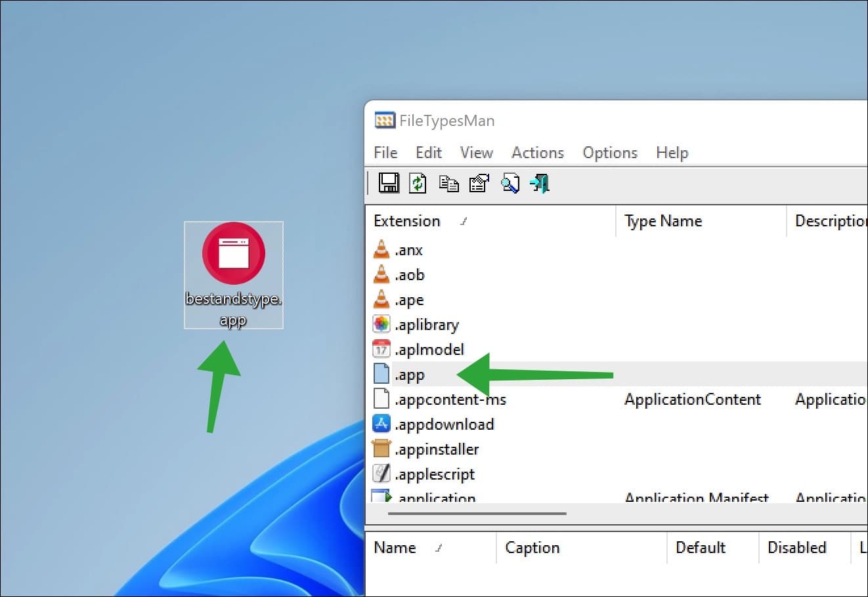Click the Type Name column header
Image resolution: width=868 pixels, height=597 pixels.
click(x=662, y=221)
